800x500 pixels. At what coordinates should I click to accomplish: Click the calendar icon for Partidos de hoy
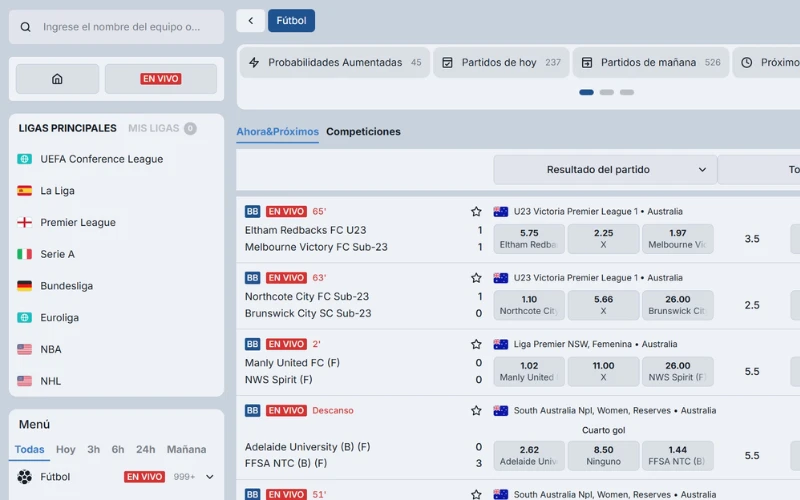447,62
